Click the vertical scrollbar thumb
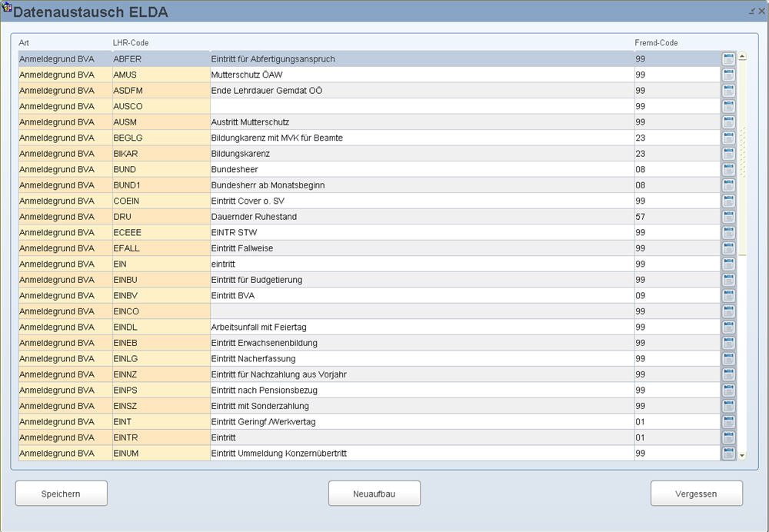The width and height of the screenshot is (769, 532). (x=742, y=158)
